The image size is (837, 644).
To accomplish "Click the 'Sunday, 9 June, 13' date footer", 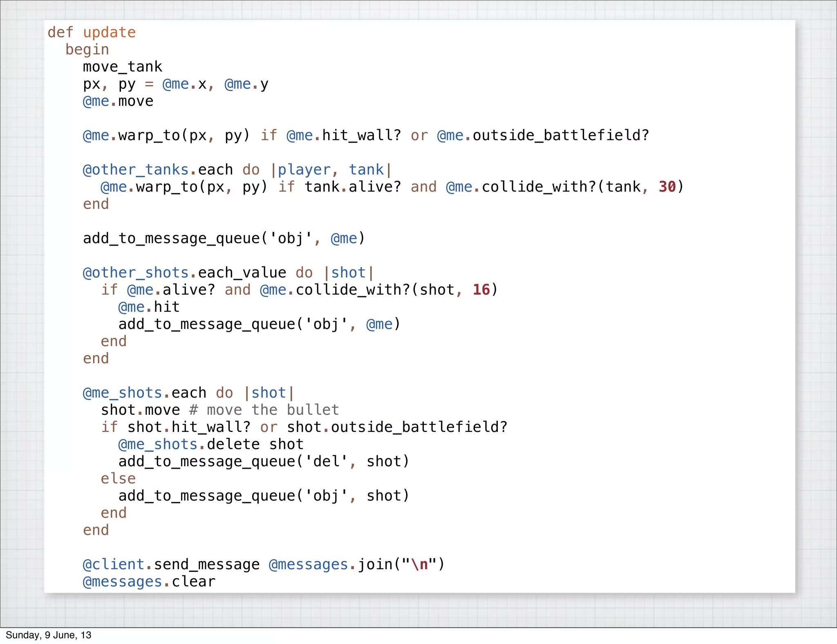I will (49, 635).
